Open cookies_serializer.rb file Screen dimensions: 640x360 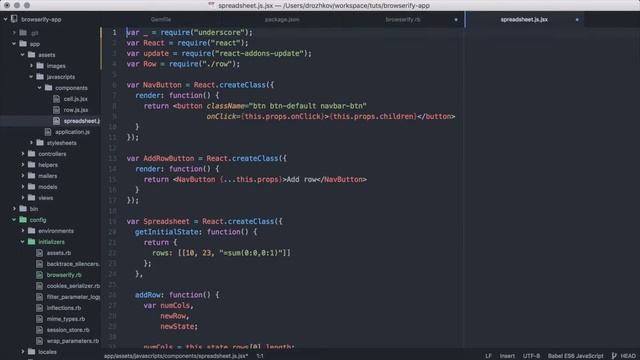[x=73, y=286]
